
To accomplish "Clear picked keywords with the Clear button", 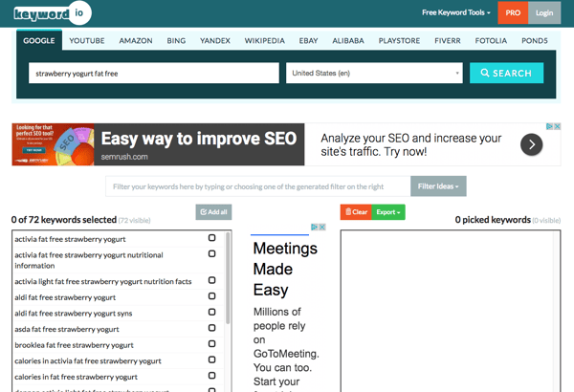I will 356,212.
